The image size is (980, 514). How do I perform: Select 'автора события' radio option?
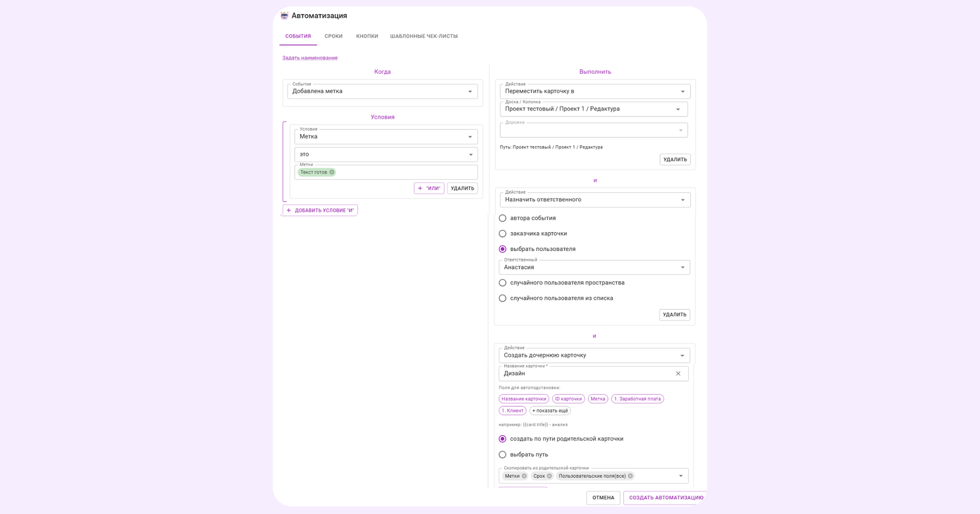coord(502,218)
